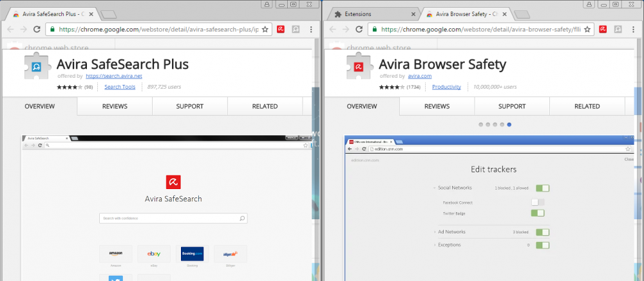Toggle Ad Networks tracker switch
The height and width of the screenshot is (281, 644).
[x=542, y=232]
